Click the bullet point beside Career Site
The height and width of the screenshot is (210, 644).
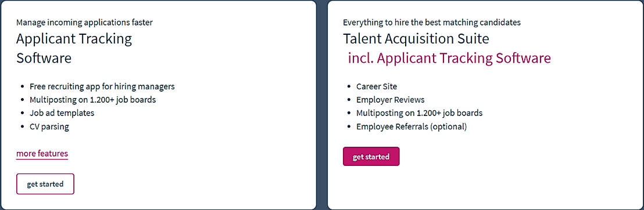[349, 87]
